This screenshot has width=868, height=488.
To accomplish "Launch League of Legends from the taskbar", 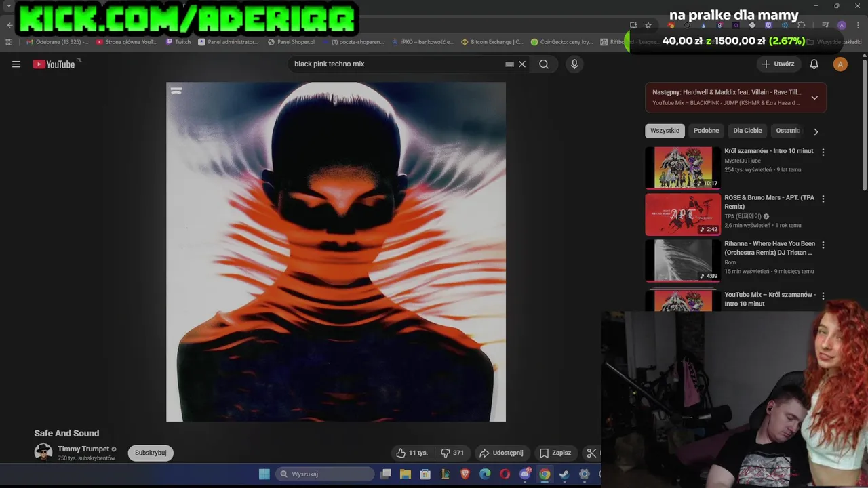I will 446,474.
